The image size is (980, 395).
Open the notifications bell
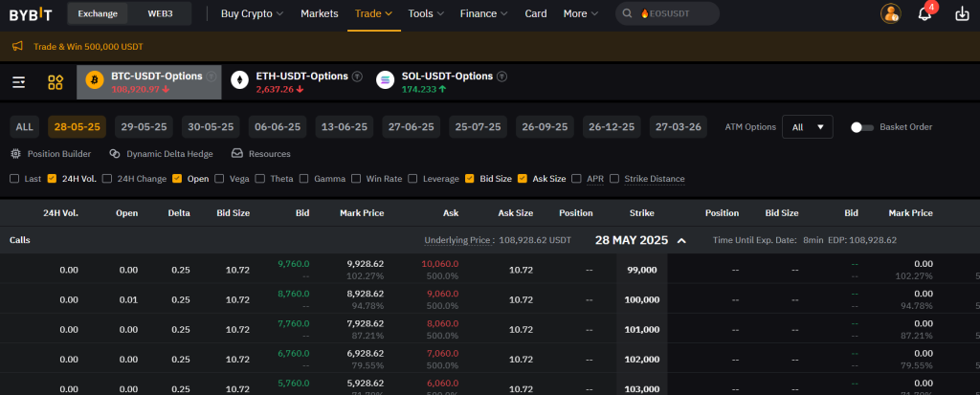coord(924,13)
